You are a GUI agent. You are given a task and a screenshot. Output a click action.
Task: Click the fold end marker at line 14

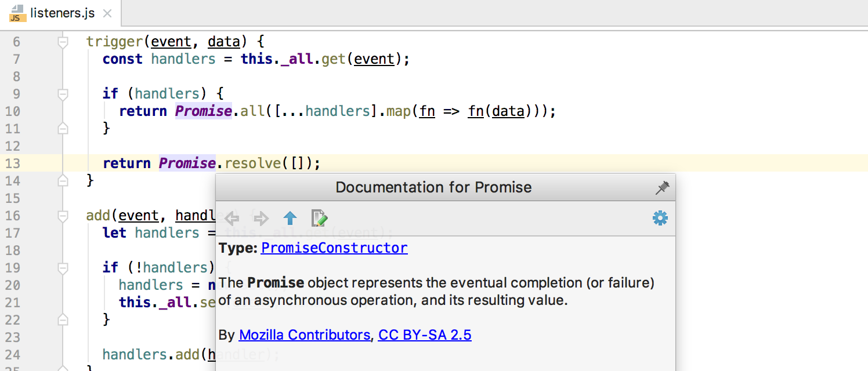tap(63, 181)
